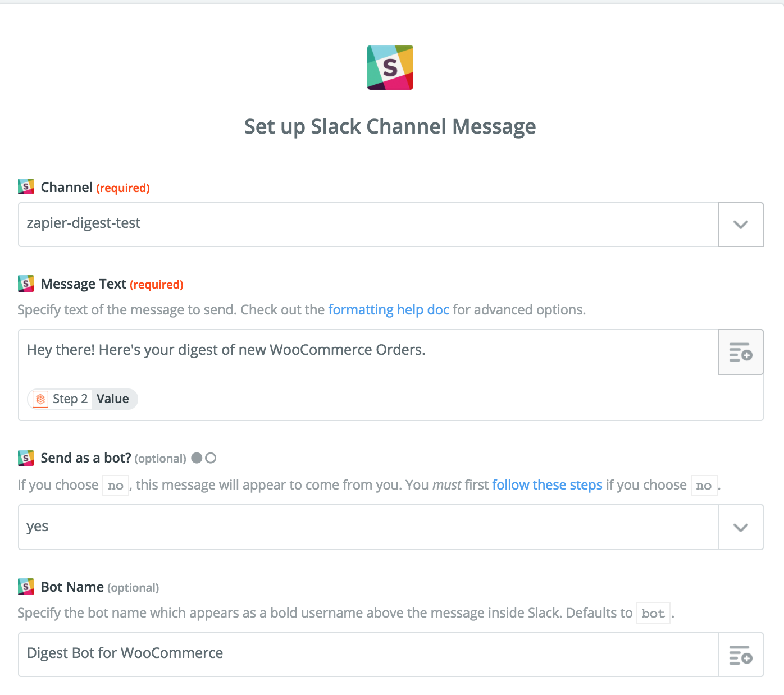
Task: Click the Digest icon in Step 2 pill
Action: [40, 399]
